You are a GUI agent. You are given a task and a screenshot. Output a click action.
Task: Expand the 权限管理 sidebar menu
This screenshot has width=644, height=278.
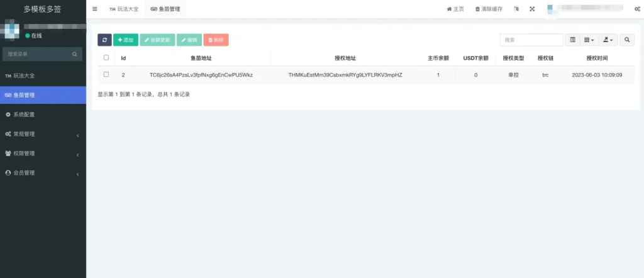(43, 153)
